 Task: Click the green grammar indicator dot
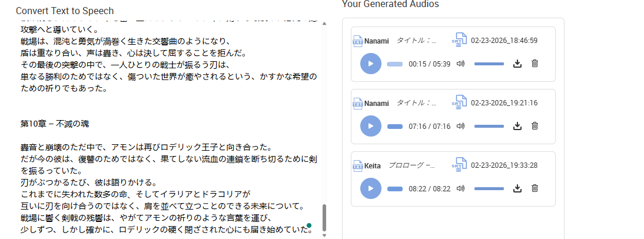click(309, 225)
